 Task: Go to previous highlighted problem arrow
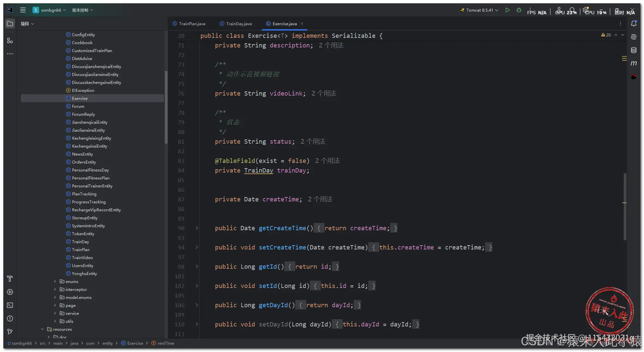coord(616,35)
